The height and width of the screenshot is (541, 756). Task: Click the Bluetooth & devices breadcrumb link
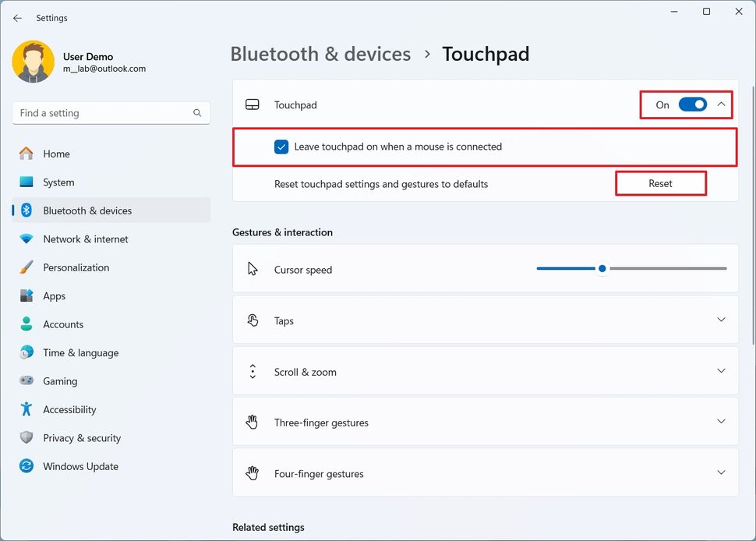320,54
